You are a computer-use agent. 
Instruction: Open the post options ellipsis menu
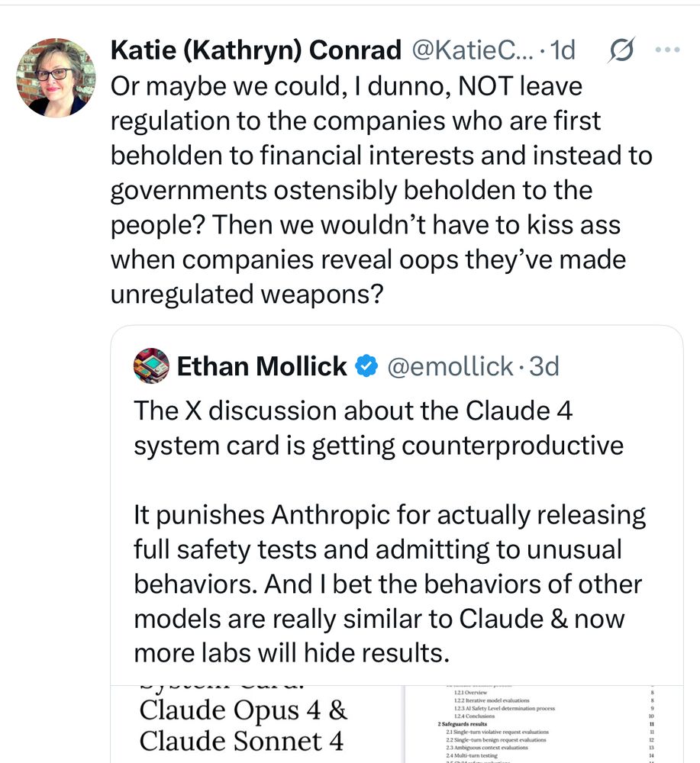[x=668, y=49]
